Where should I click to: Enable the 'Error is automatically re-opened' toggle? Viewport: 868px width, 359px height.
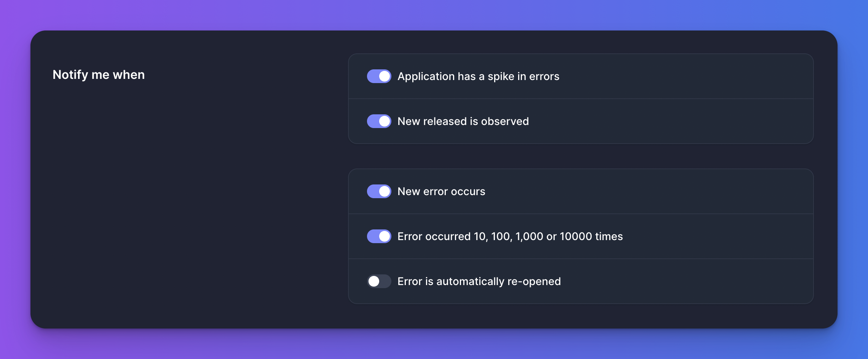[x=379, y=281]
